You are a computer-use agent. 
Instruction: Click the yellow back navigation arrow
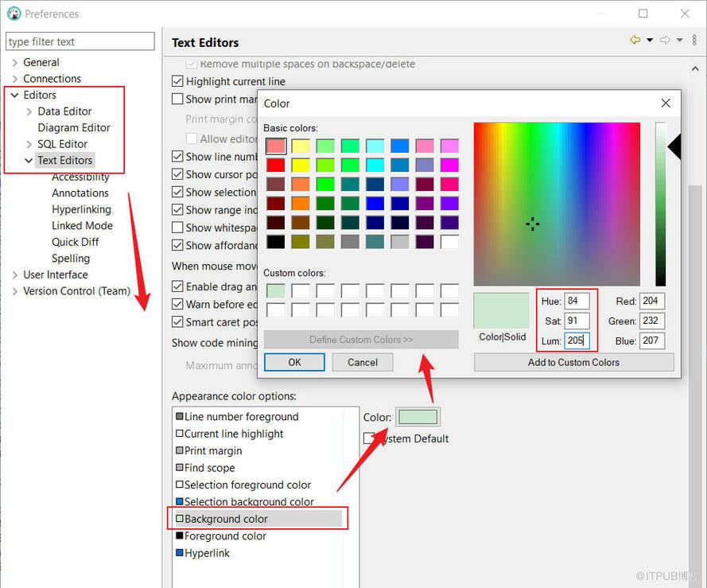635,40
